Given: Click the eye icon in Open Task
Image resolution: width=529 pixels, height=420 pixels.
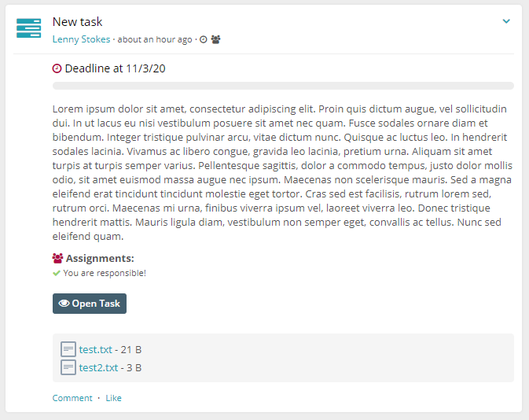Looking at the screenshot, I should coord(64,303).
